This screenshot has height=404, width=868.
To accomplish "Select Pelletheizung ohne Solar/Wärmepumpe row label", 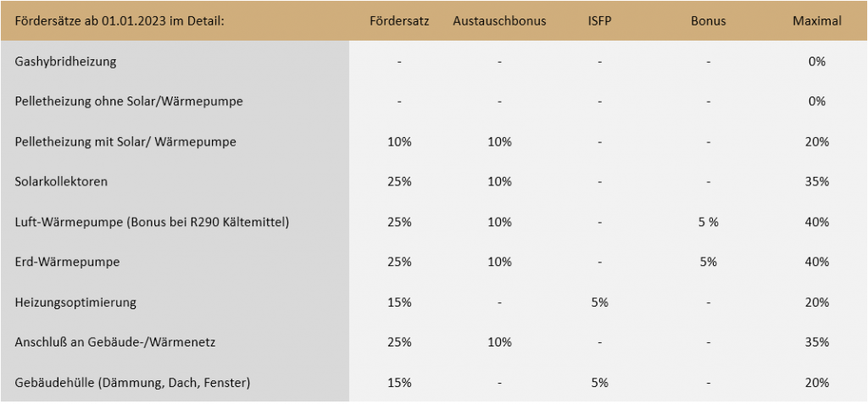I will point(129,102).
